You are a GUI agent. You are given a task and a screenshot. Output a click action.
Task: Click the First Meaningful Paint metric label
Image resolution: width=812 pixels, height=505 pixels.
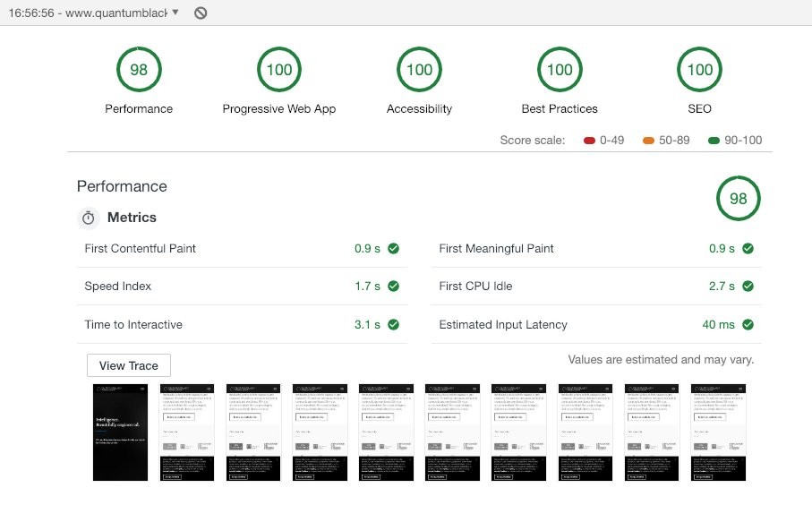[x=496, y=249]
